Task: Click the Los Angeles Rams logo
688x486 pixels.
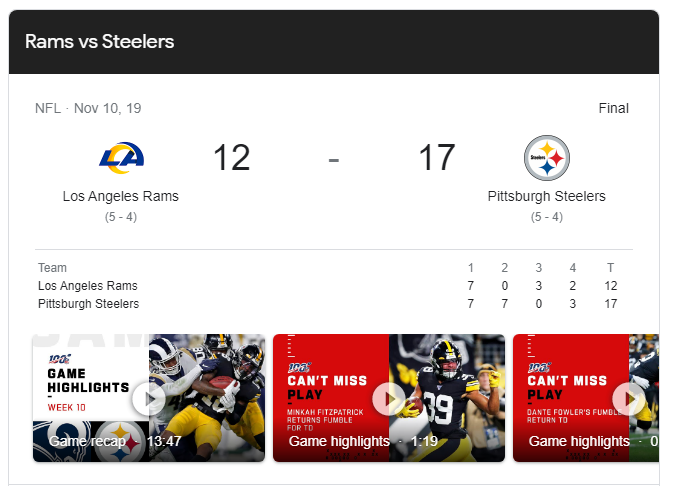Action: [121, 157]
